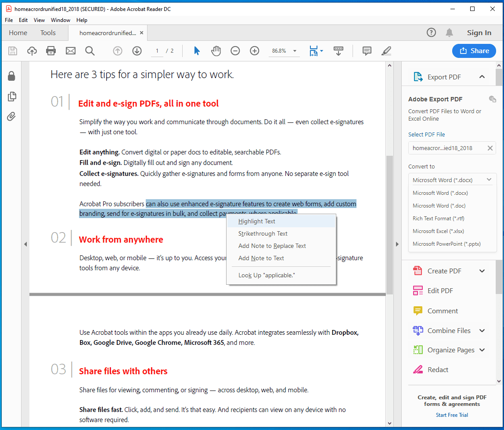Go to previous page arrow
The image size is (504, 430).
point(118,51)
